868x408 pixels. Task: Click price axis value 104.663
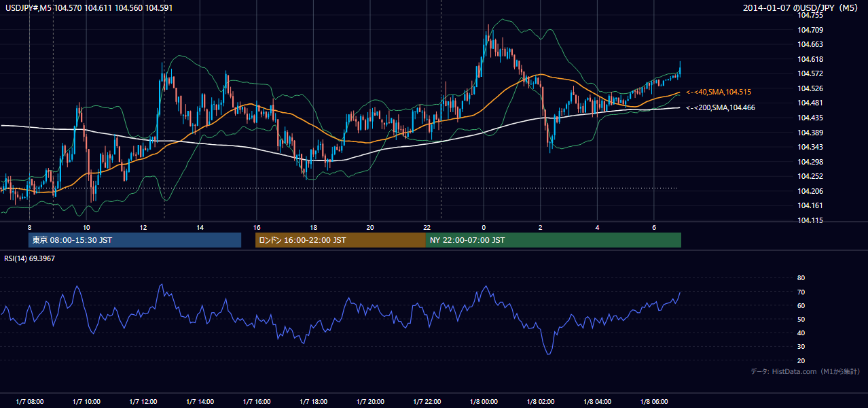[x=812, y=44]
